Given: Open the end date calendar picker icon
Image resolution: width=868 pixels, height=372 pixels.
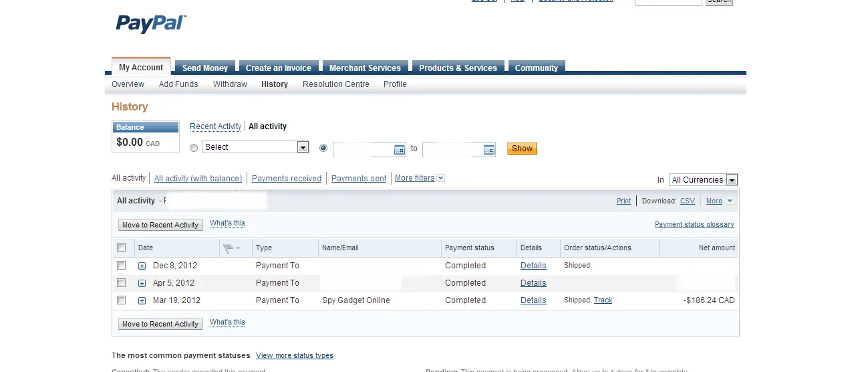Looking at the screenshot, I should (488, 149).
